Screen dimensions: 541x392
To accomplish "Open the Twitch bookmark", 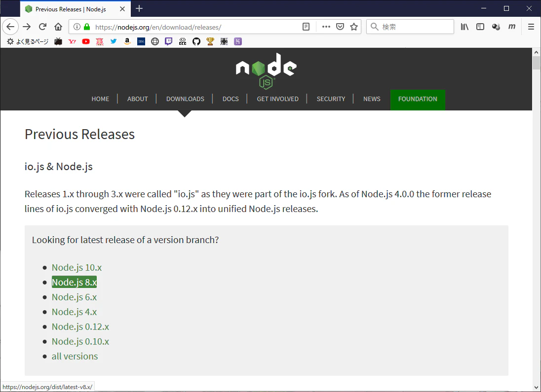I will coord(169,41).
